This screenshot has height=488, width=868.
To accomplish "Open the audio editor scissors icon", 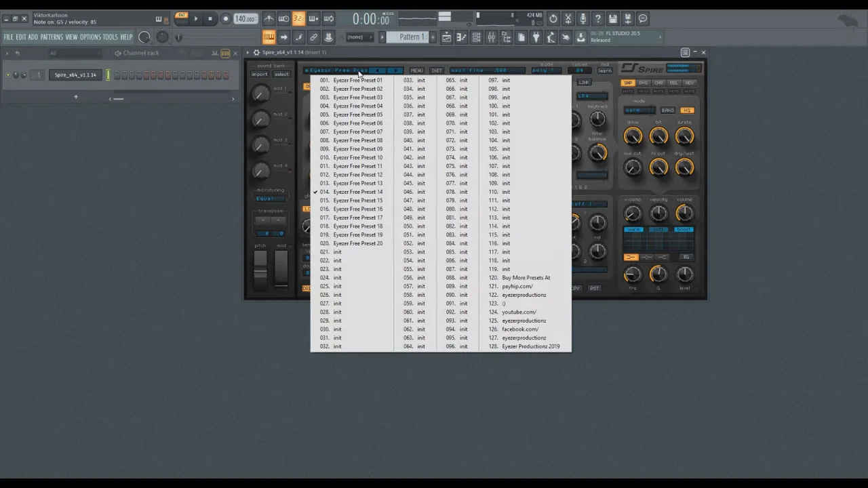I will [568, 19].
